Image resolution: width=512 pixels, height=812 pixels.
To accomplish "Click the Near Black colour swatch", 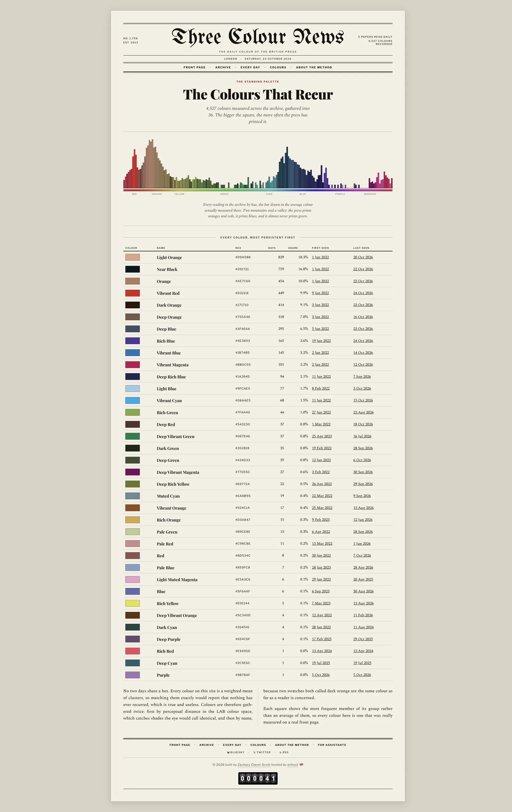I will pyautogui.click(x=132, y=269).
